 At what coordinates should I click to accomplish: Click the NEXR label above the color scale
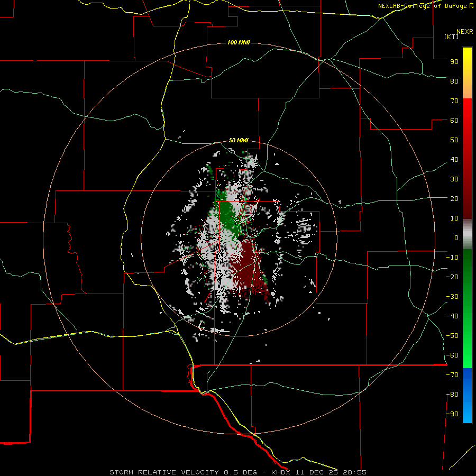pos(465,32)
